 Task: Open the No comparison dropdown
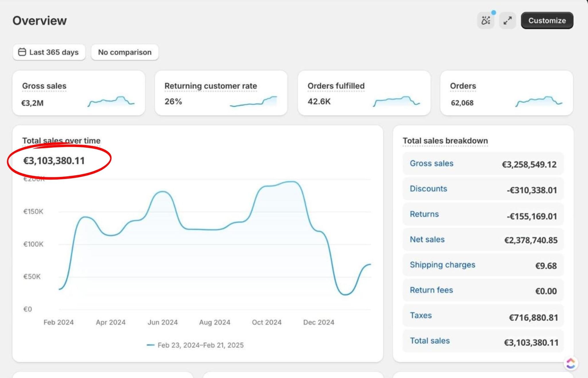pyautogui.click(x=125, y=52)
